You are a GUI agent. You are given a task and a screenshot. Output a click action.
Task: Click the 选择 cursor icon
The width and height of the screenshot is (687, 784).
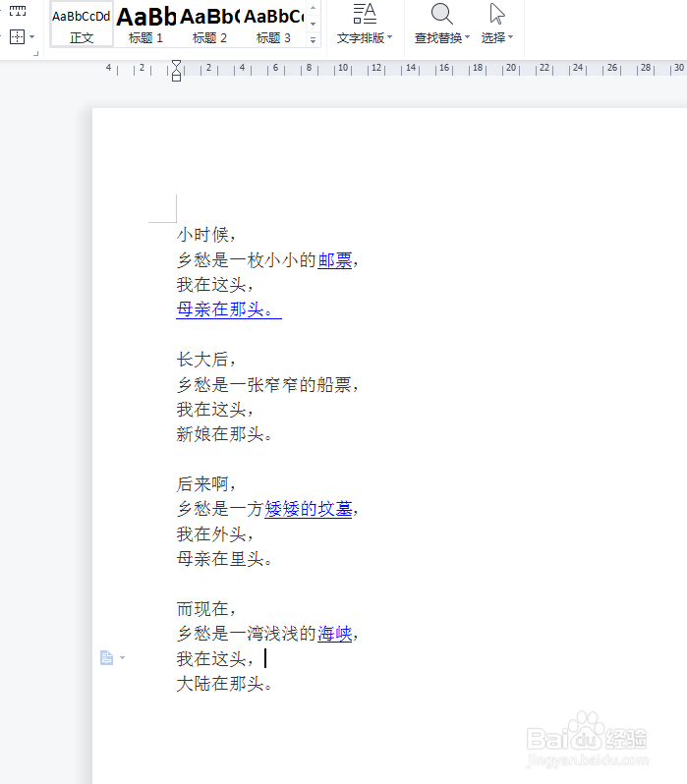[x=497, y=14]
